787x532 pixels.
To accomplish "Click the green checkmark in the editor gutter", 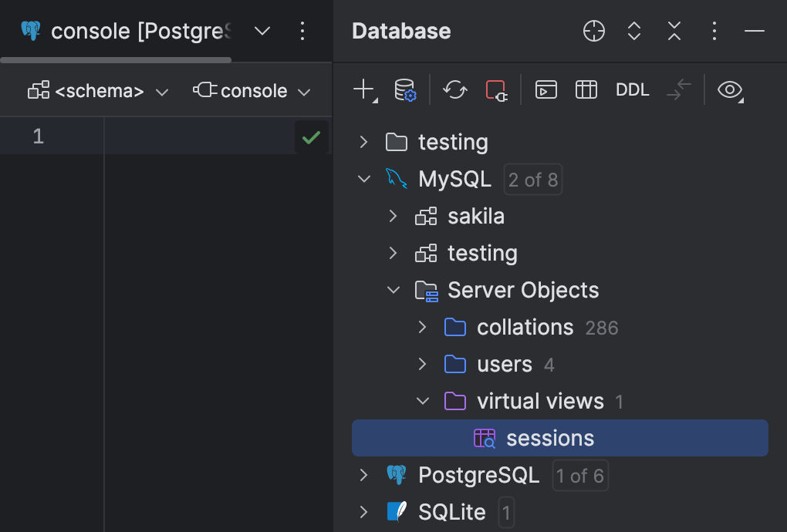I will [x=312, y=136].
